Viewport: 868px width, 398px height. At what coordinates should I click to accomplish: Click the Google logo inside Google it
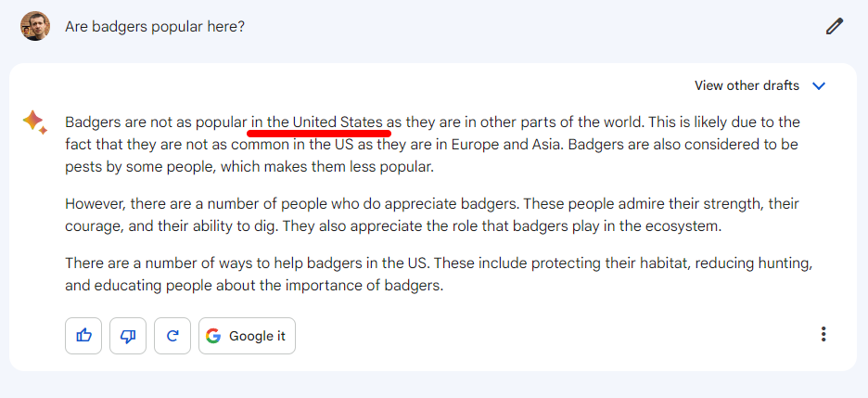pos(214,336)
